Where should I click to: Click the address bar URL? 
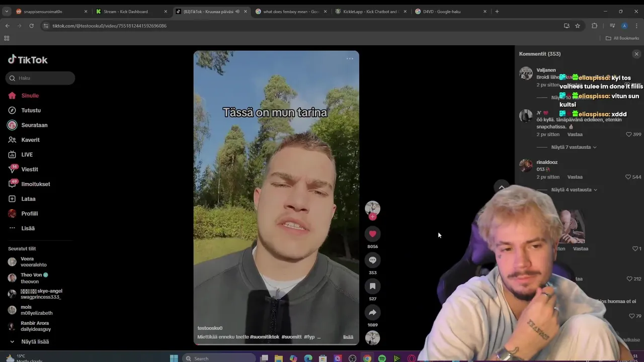click(110, 26)
